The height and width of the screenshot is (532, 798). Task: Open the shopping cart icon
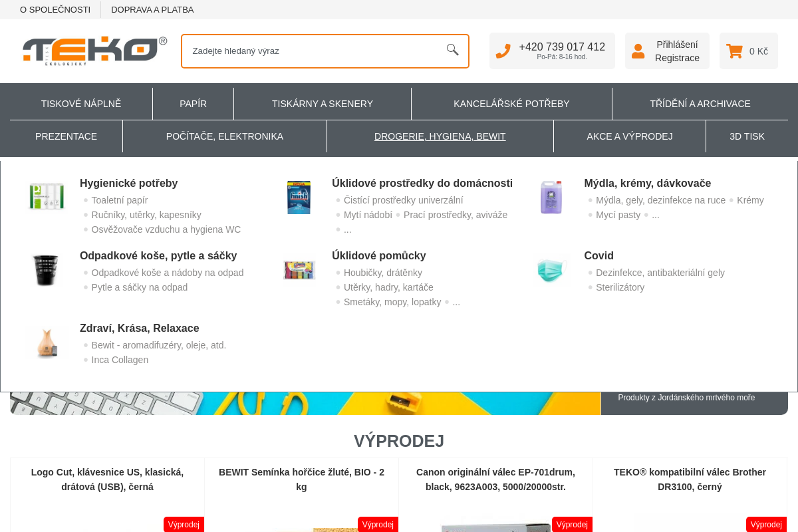click(x=734, y=51)
